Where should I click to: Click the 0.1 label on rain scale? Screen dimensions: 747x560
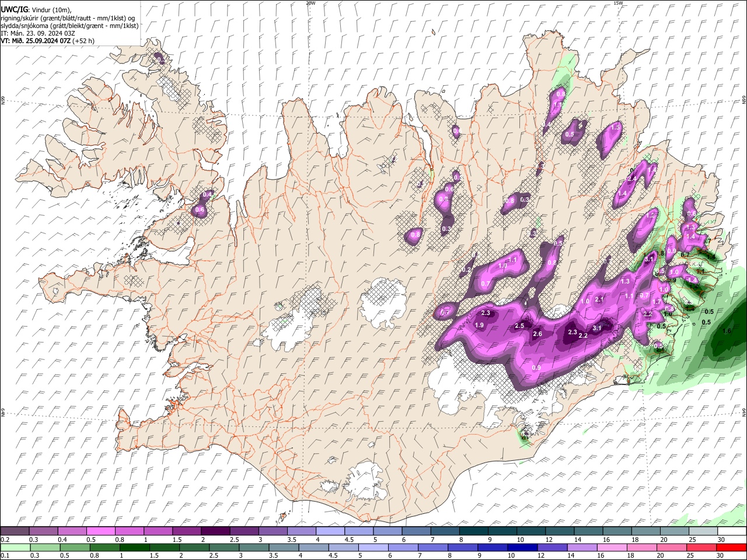click(4, 556)
